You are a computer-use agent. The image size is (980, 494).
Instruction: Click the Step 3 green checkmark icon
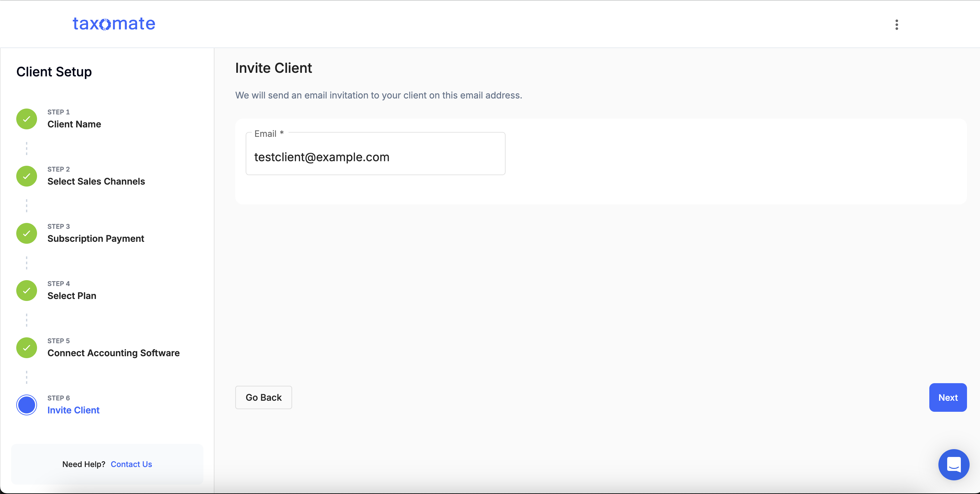point(27,233)
